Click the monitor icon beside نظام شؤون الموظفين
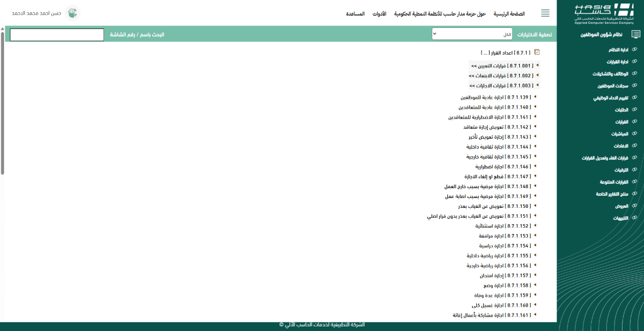 pyautogui.click(x=636, y=35)
